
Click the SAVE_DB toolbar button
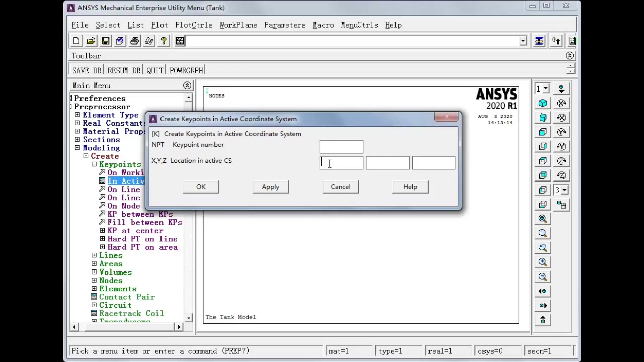87,70
